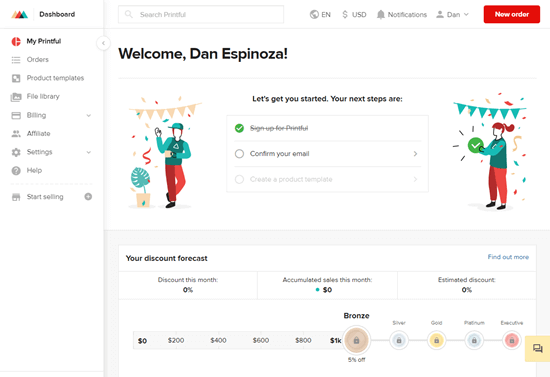
Task: Open Affiliate menu item
Action: 38,134
